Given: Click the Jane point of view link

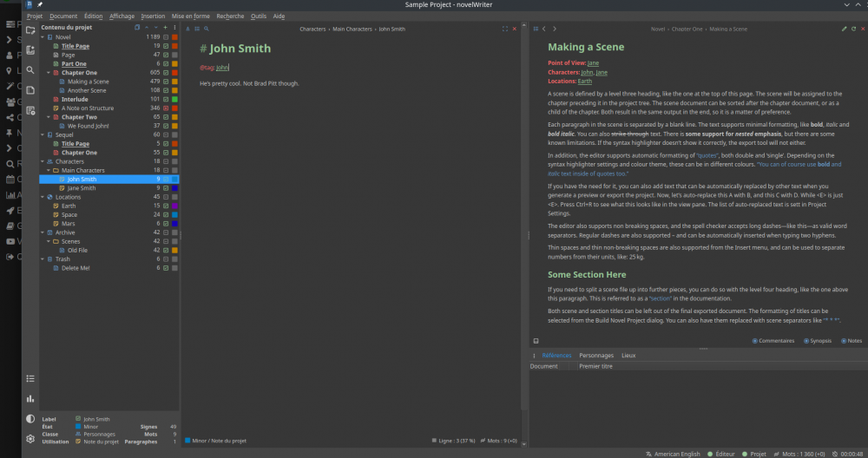Looking at the screenshot, I should coord(593,63).
